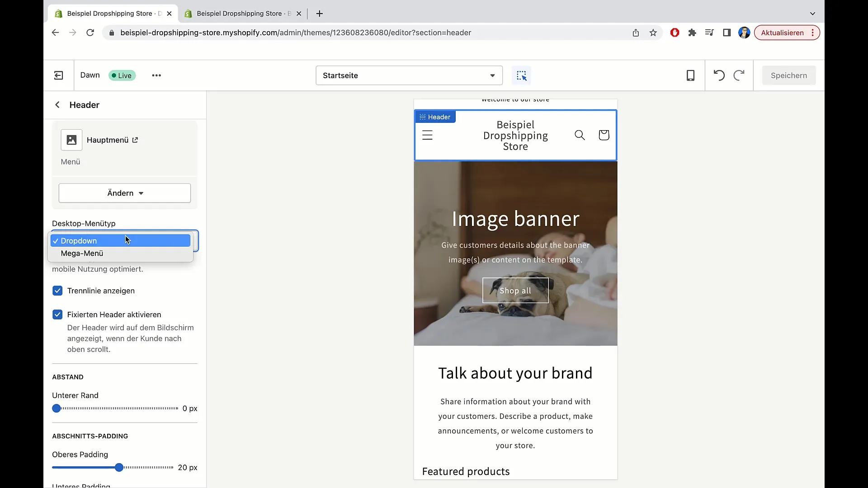Open the three-dots theme actions menu
Image resolution: width=868 pixels, height=488 pixels.
coord(156,75)
